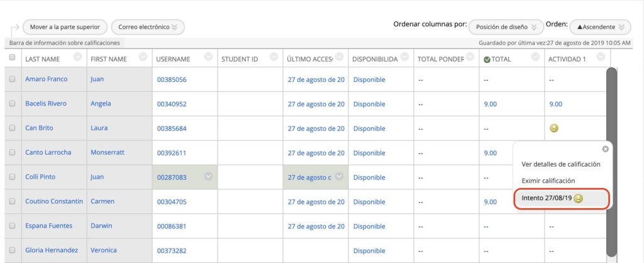
Task: Click the green check icon in TOTAL header
Action: coord(487,59)
